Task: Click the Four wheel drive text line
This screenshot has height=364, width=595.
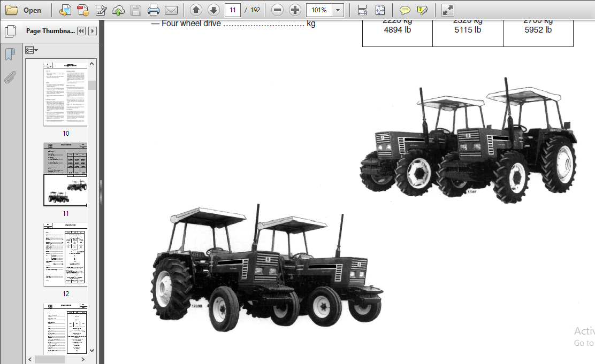Action: coord(233,24)
